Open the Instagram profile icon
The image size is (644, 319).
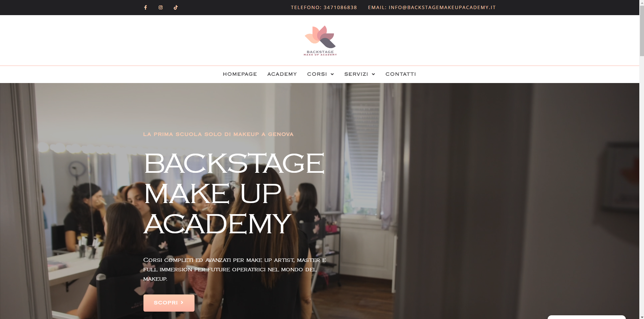point(161,7)
